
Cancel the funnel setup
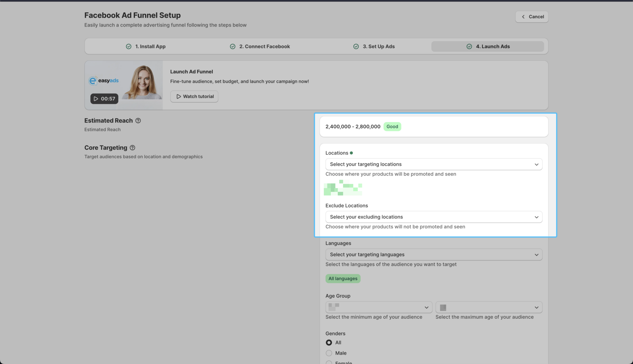click(532, 17)
